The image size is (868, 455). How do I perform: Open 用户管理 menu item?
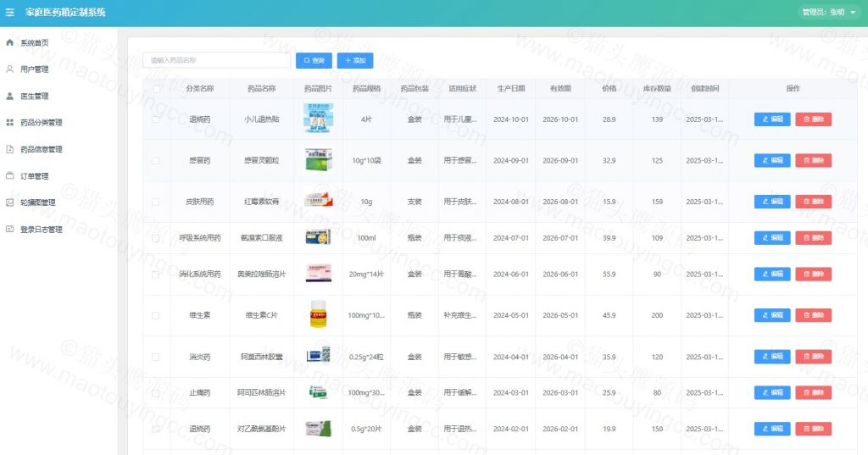click(58, 69)
